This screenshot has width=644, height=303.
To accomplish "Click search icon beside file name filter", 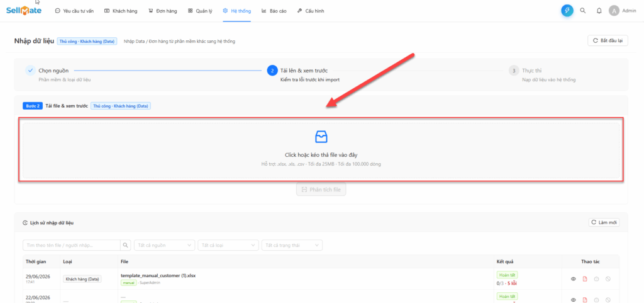I will 125,245.
